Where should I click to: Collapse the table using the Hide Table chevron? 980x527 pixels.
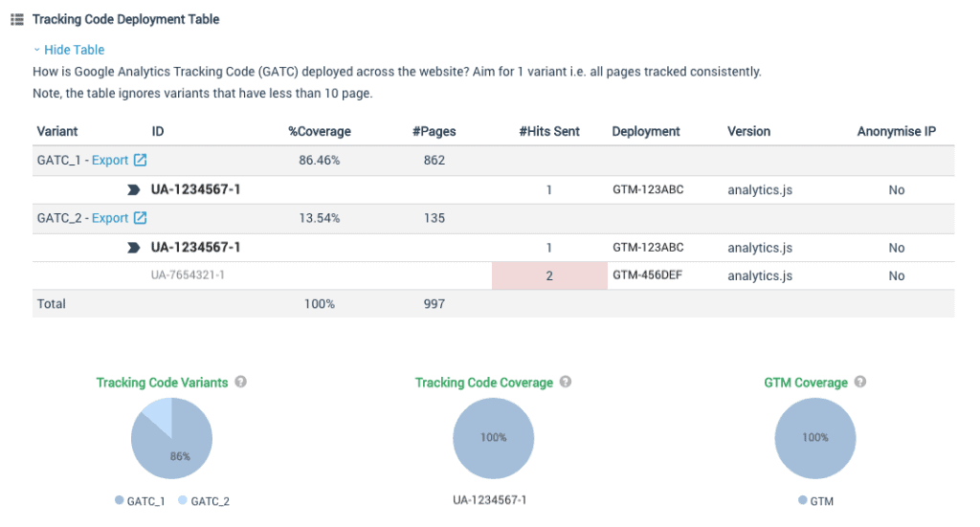[x=37, y=50]
